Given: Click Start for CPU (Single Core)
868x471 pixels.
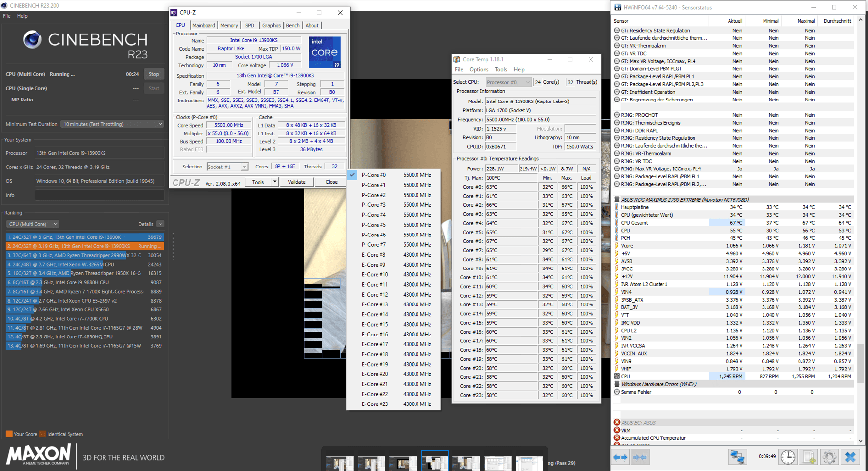Looking at the screenshot, I should [154, 88].
